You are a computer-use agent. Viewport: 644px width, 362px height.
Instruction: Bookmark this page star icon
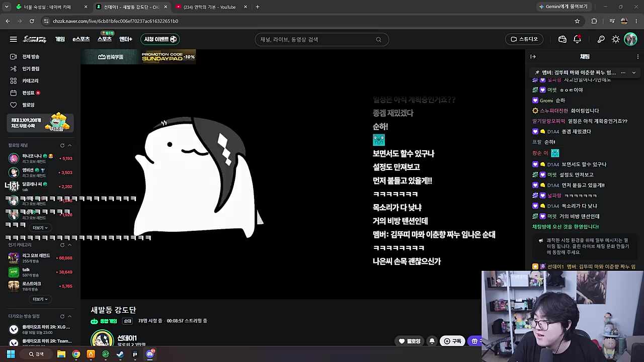577,21
